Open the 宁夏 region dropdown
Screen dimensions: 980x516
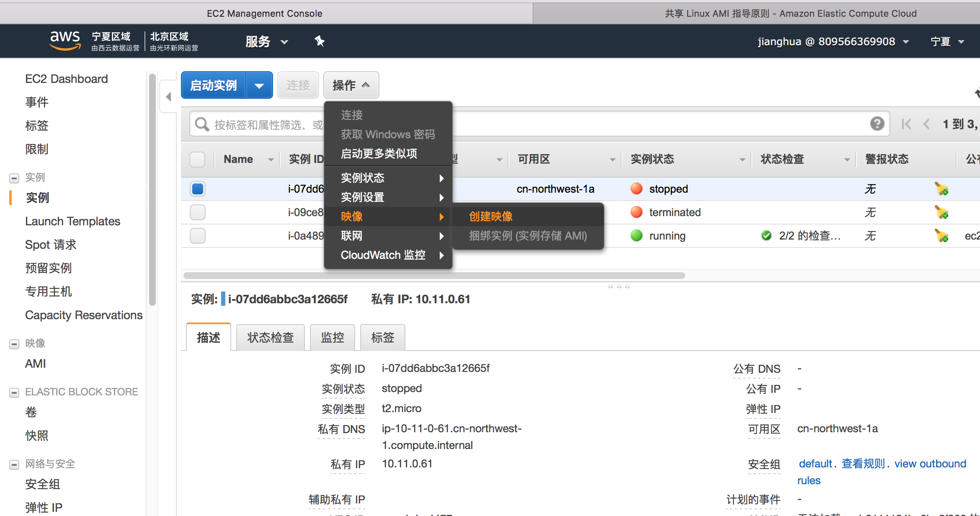click(x=947, y=41)
